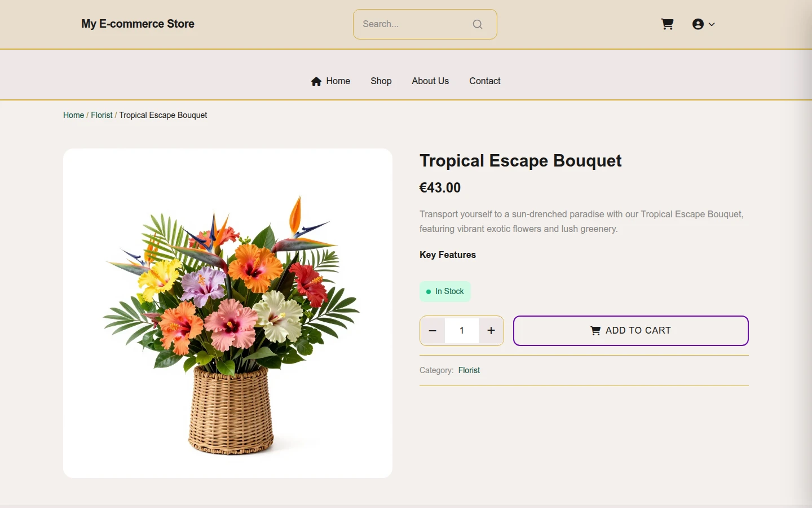
Task: Go to My E-commerce Store homepage logo
Action: 138,24
